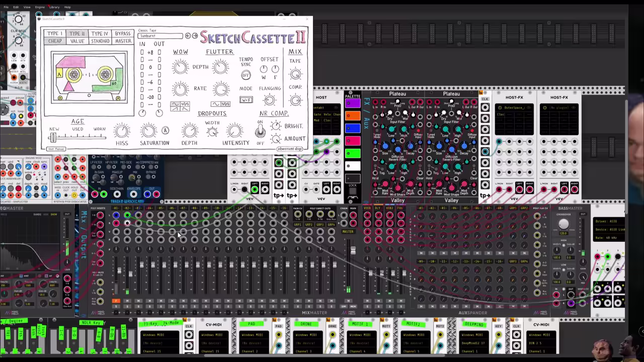This screenshot has width=644, height=362.
Task: Open the Device ASIO Link selector
Action: [609, 230]
